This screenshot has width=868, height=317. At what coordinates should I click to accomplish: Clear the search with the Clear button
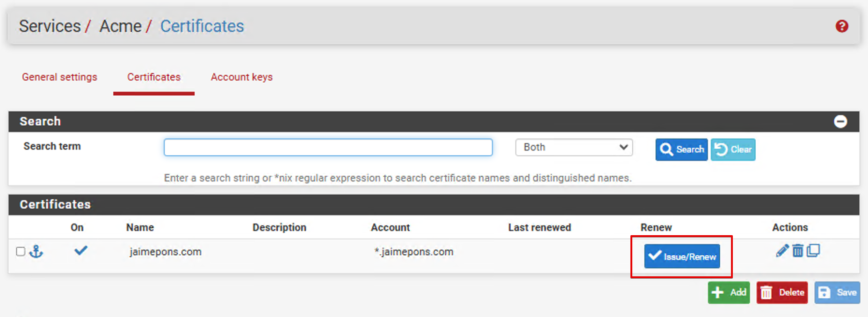pyautogui.click(x=733, y=150)
